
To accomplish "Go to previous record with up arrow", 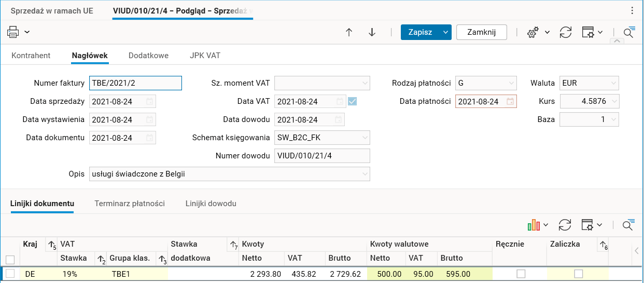I will (x=349, y=32).
